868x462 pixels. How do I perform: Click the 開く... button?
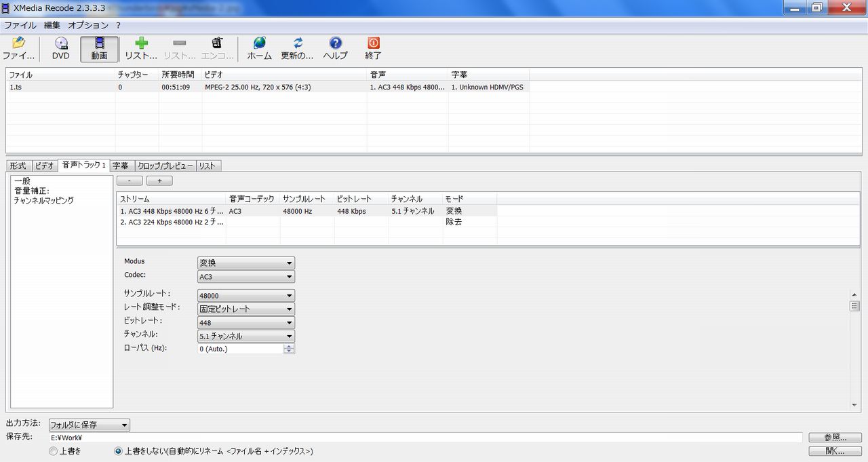click(835, 450)
